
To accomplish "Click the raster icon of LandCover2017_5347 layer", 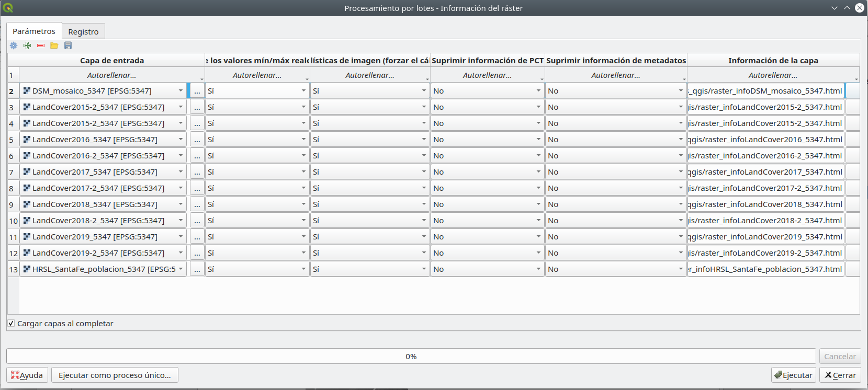I will 27,172.
